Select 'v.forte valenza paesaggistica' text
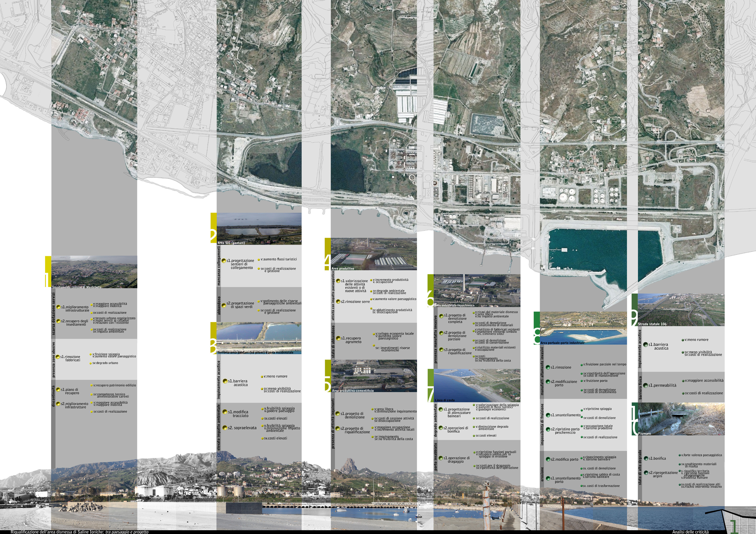This screenshot has width=756, height=534. coord(702,455)
